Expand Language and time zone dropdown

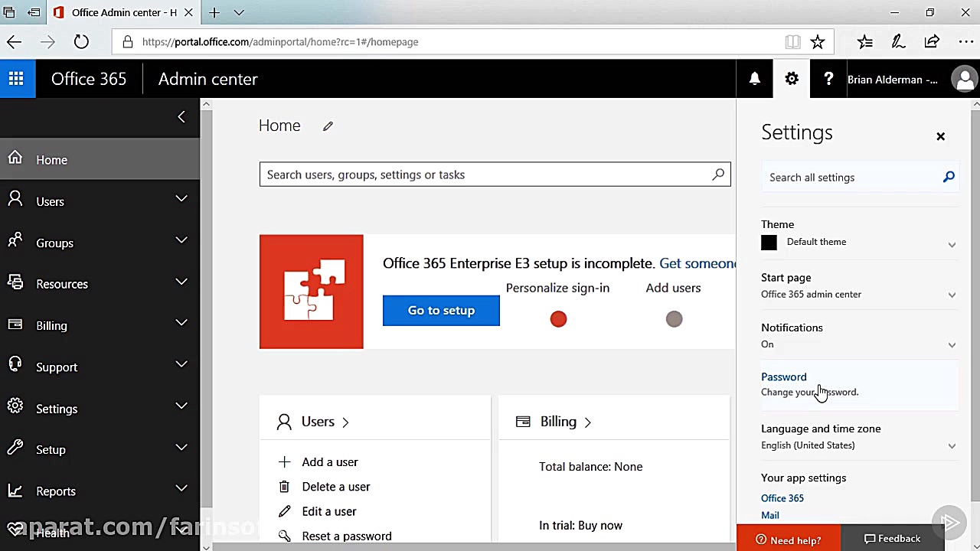(x=952, y=446)
